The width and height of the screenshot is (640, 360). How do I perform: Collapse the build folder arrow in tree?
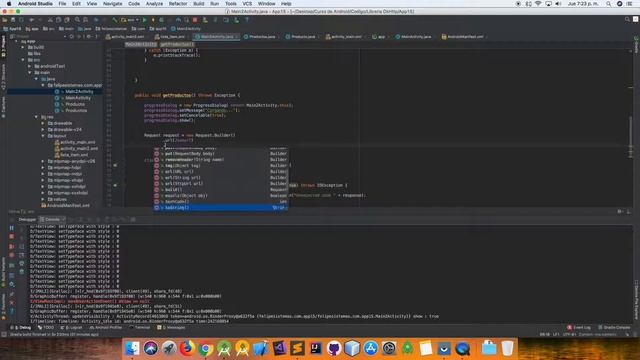(23, 47)
